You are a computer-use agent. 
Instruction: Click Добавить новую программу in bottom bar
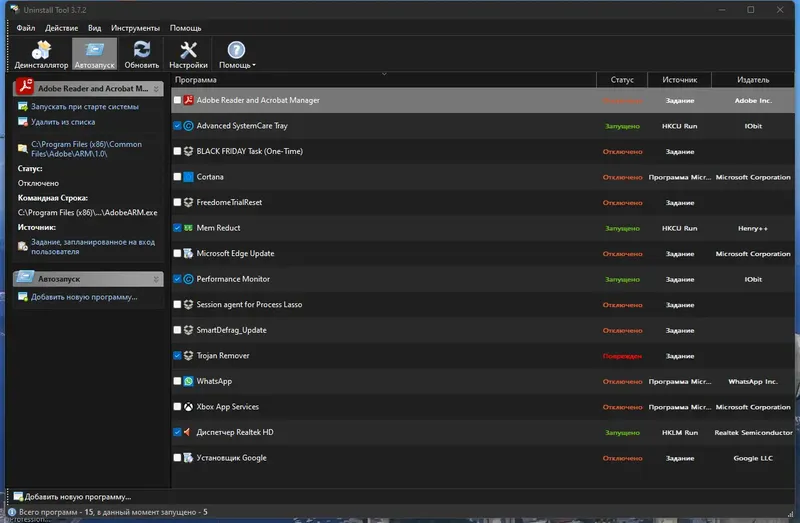(x=78, y=496)
